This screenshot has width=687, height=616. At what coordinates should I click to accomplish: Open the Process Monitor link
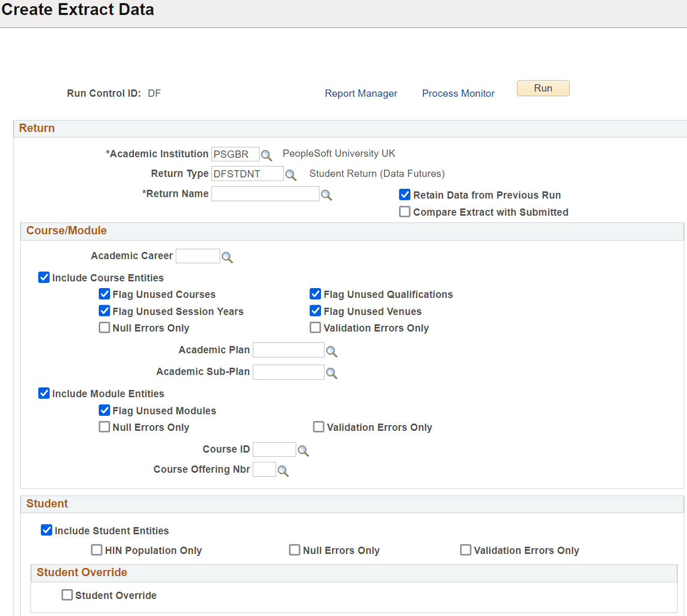459,93
